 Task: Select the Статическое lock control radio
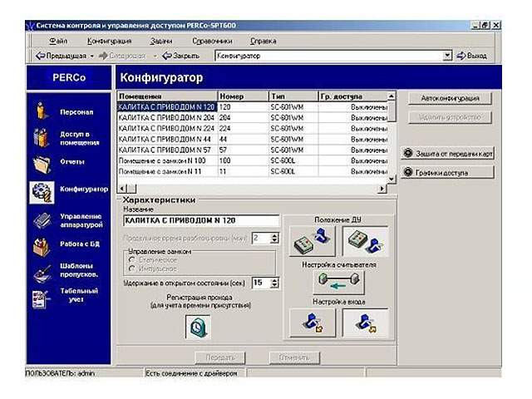click(x=132, y=260)
